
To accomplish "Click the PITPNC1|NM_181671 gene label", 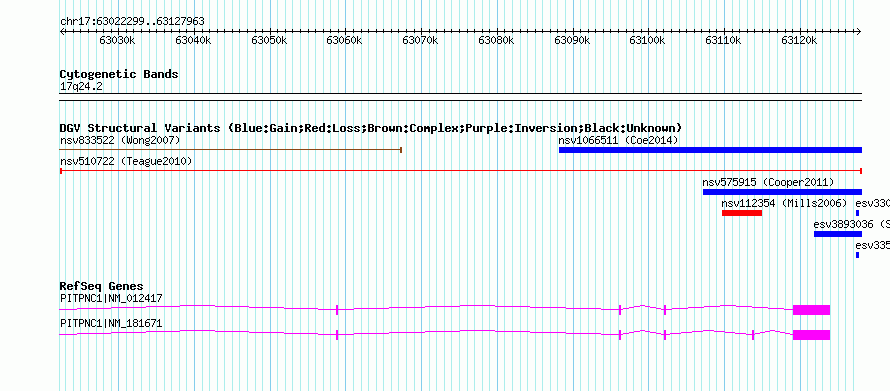I will click(111, 323).
